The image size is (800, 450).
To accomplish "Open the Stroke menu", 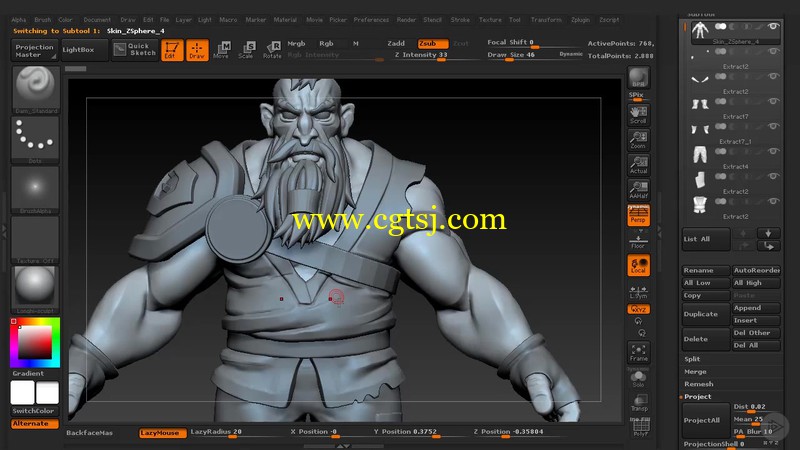I will [x=460, y=20].
